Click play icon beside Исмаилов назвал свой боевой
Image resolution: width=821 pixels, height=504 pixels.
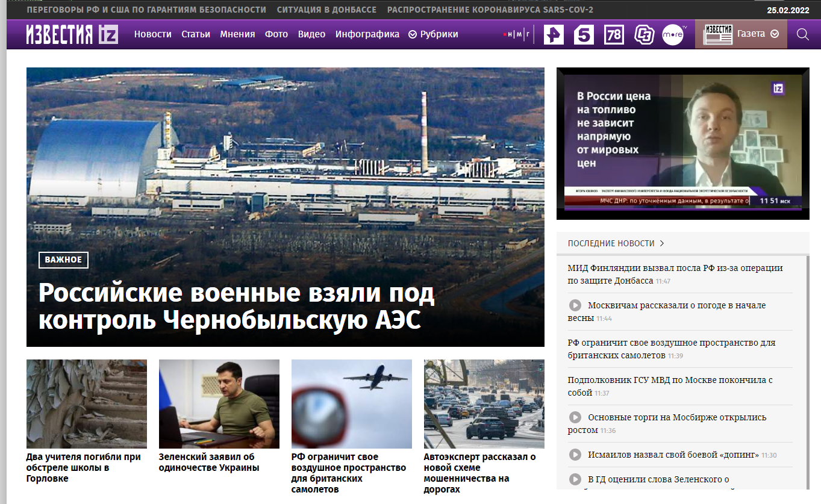[575, 455]
